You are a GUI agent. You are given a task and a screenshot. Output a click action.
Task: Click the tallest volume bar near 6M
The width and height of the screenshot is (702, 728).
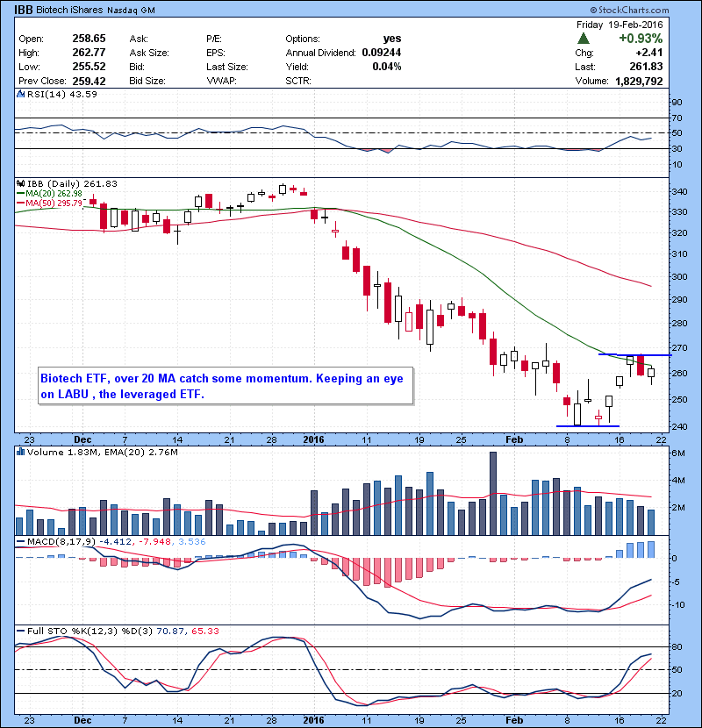point(493,493)
